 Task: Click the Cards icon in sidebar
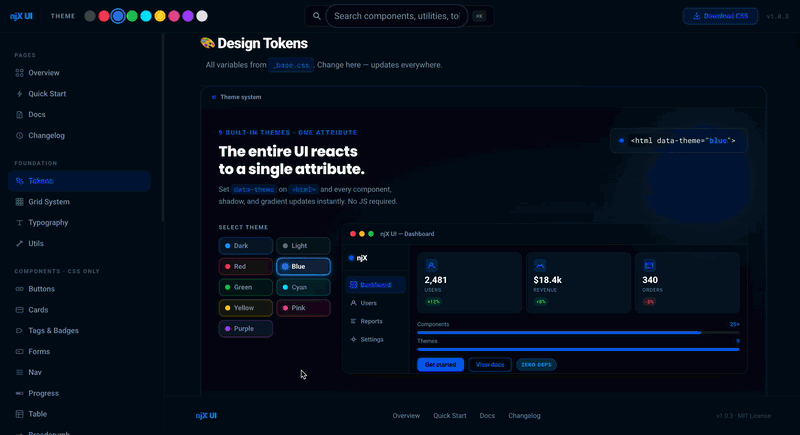[x=19, y=310]
